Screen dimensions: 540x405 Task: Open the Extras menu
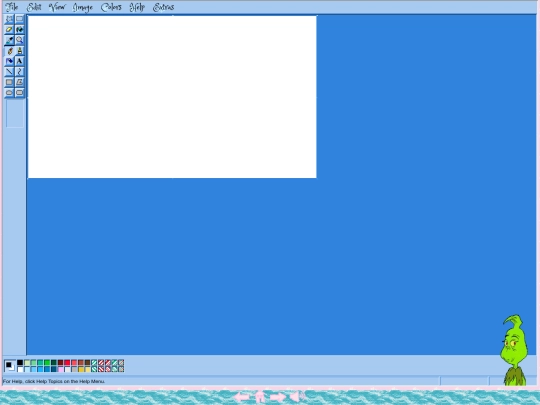(x=163, y=7)
